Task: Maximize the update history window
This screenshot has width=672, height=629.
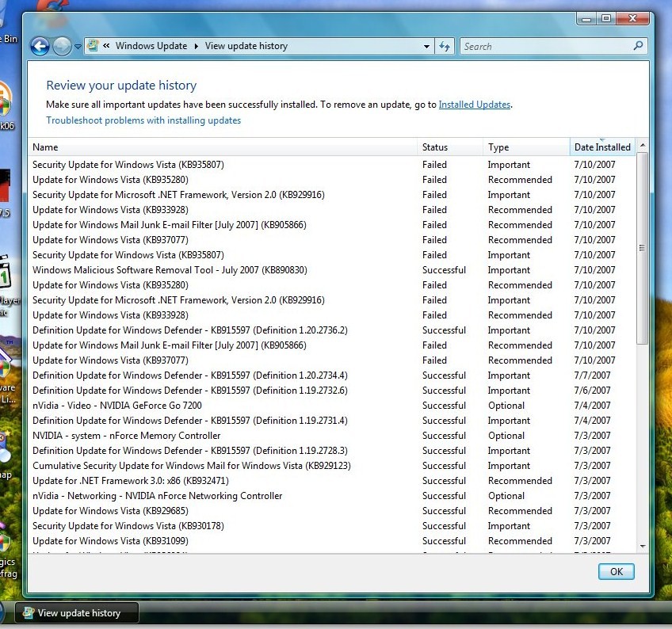Action: tap(606, 18)
